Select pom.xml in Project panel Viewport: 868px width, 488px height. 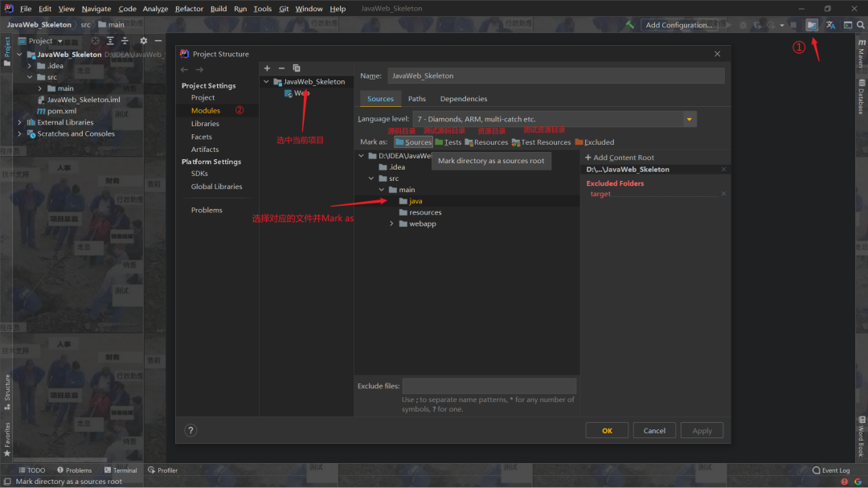click(x=61, y=111)
